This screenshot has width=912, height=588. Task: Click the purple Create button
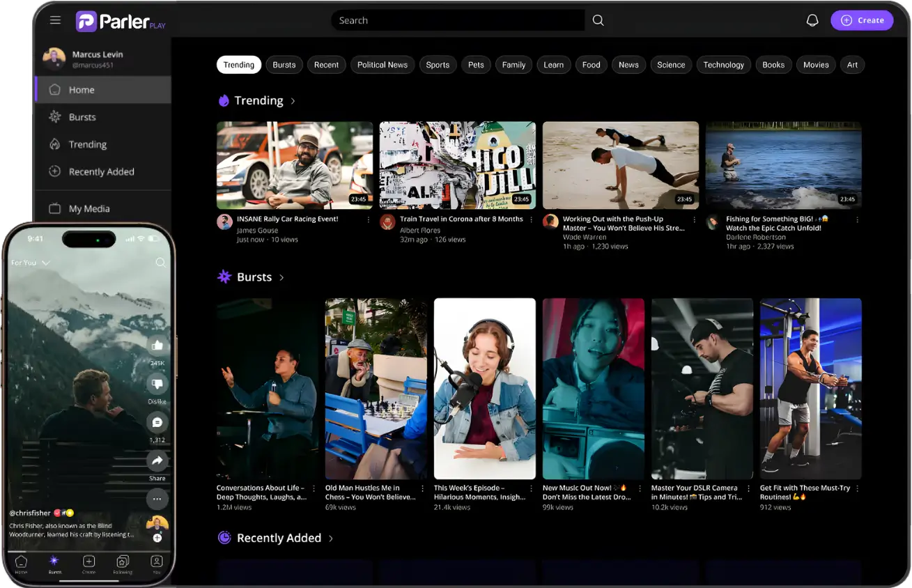(x=862, y=20)
